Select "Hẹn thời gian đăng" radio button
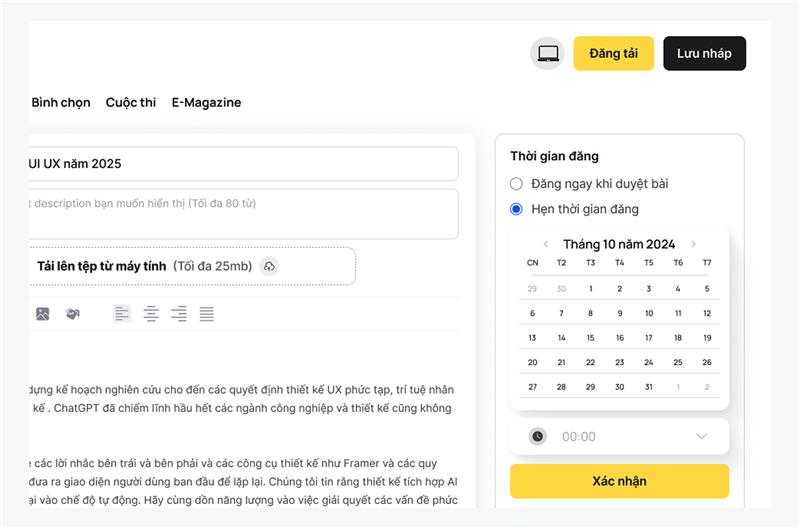 (516, 209)
